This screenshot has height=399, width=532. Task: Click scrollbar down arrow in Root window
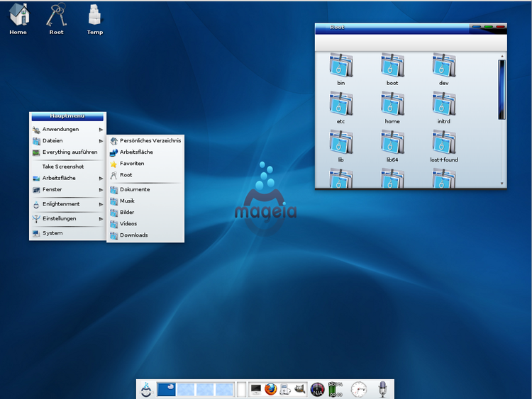tap(502, 183)
